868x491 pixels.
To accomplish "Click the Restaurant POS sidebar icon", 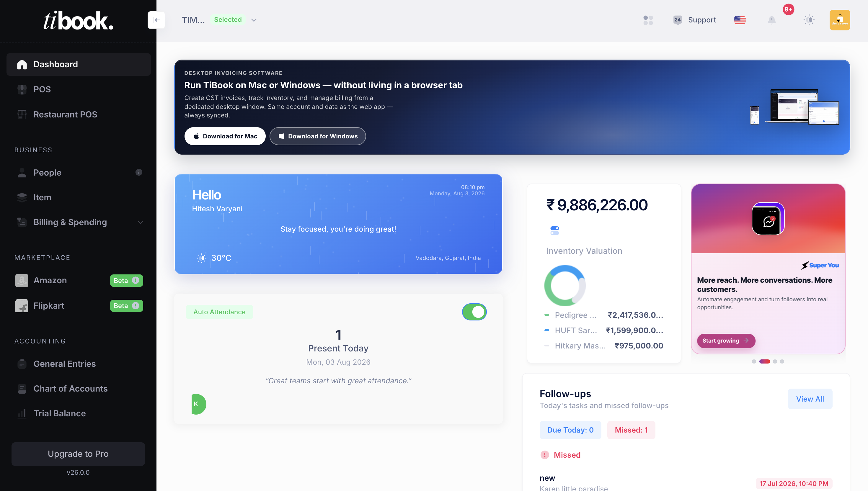I will pos(22,114).
